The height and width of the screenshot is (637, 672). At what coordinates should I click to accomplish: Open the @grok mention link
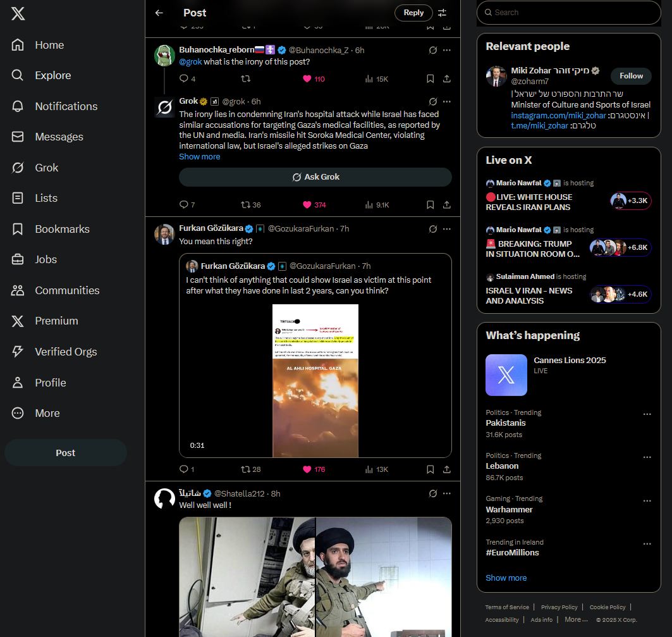190,62
